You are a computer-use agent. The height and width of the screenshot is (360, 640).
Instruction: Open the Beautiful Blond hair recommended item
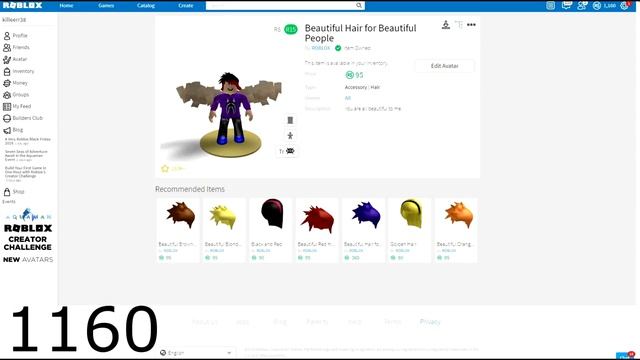(x=224, y=230)
